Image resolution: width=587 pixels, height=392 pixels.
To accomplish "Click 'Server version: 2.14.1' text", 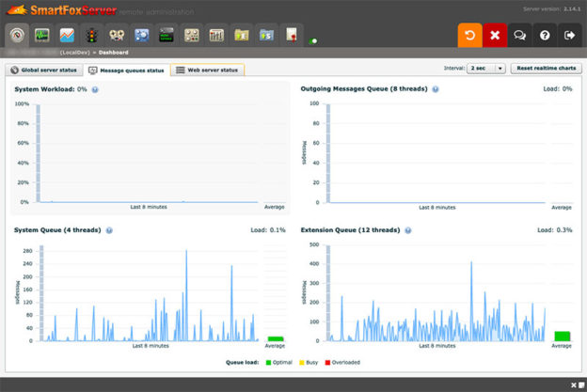I will tap(552, 9).
